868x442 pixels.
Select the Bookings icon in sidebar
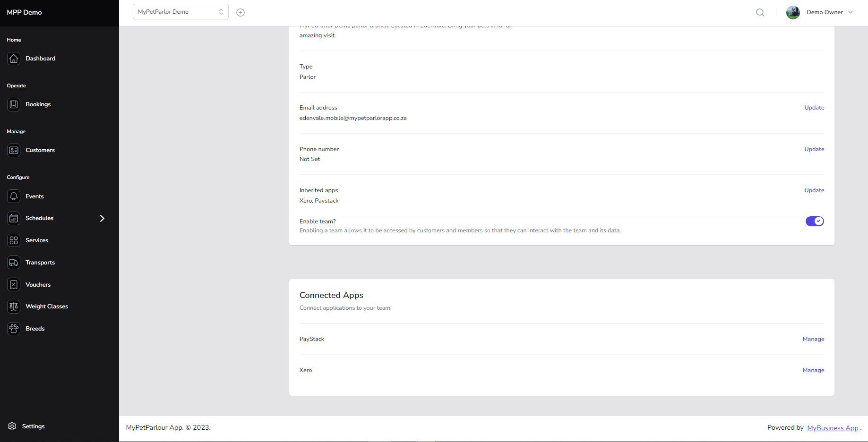[x=14, y=104]
